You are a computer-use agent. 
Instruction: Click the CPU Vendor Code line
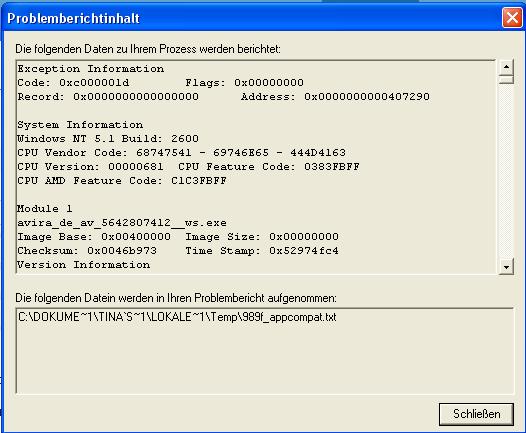[x=181, y=153]
